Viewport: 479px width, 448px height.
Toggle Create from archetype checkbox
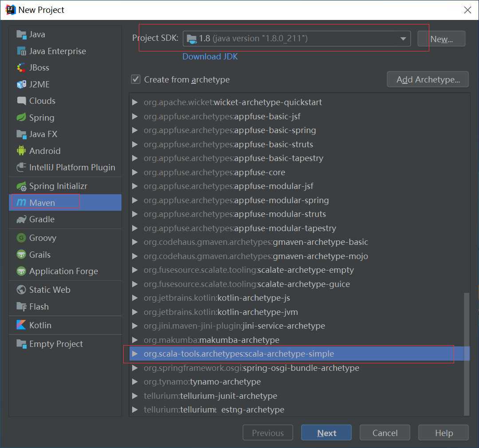(x=136, y=79)
